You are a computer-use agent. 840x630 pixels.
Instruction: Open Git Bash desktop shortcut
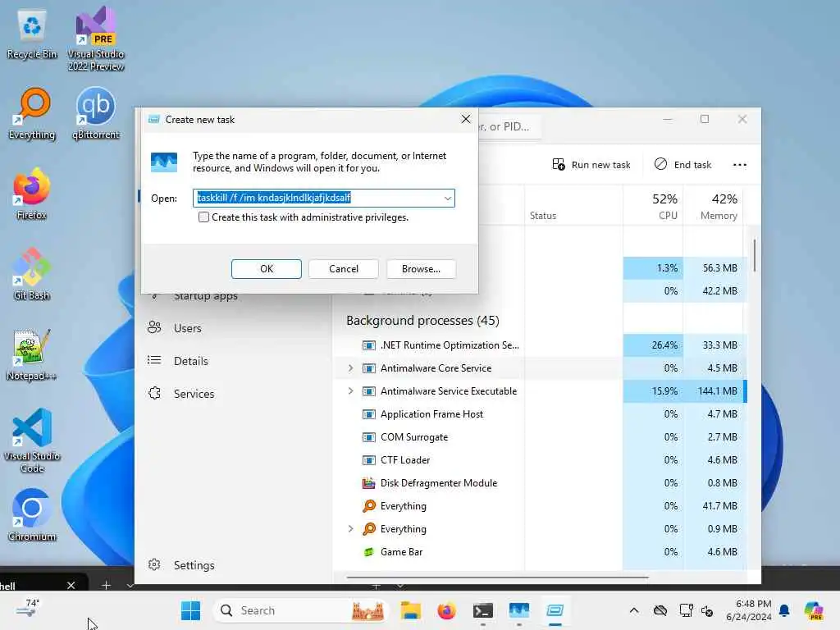pos(32,274)
